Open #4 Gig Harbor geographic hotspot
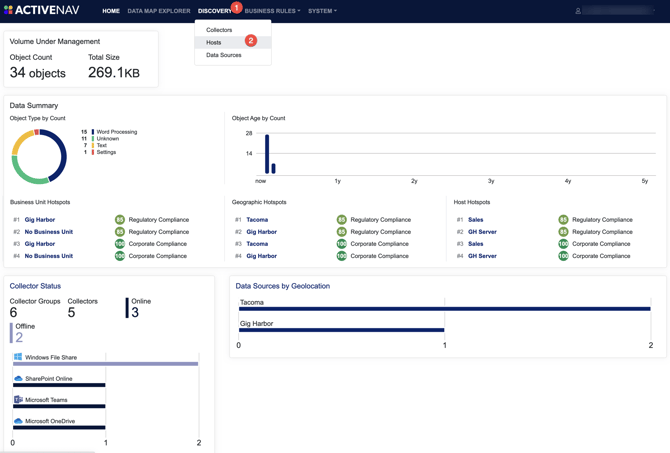670x453 pixels. click(262, 256)
